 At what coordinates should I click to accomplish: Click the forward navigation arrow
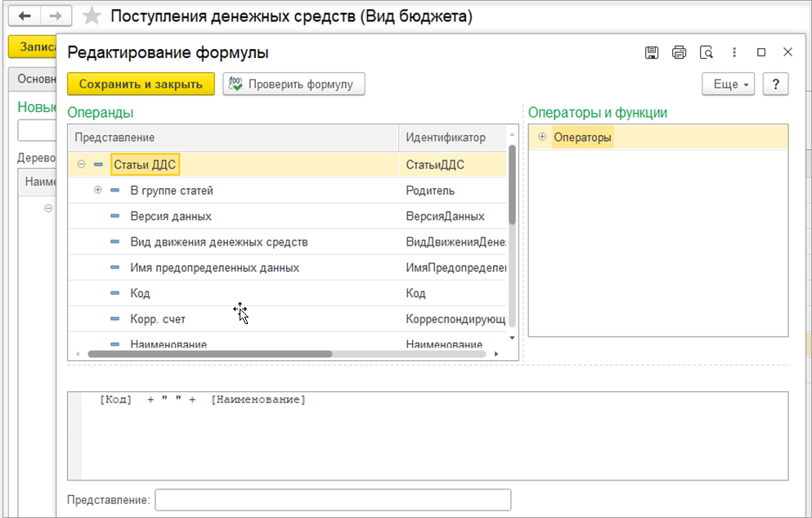(x=55, y=16)
